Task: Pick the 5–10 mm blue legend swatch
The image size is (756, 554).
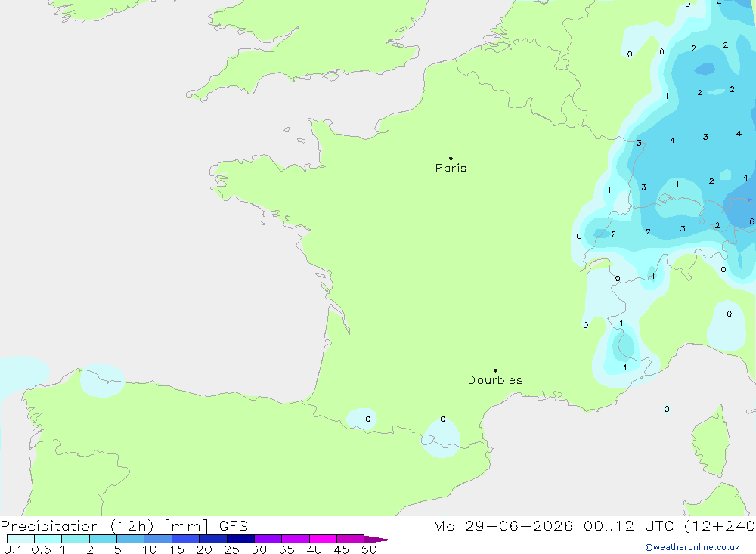Action: click(130, 539)
